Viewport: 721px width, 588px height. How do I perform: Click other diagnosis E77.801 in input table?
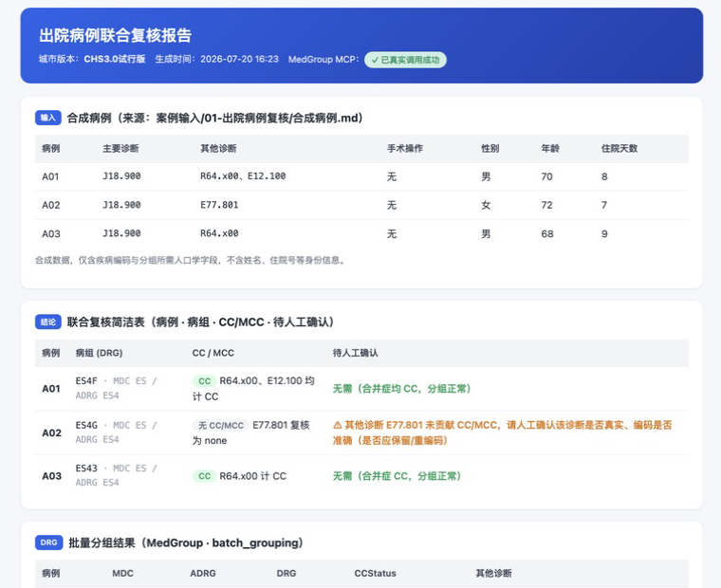coord(219,205)
